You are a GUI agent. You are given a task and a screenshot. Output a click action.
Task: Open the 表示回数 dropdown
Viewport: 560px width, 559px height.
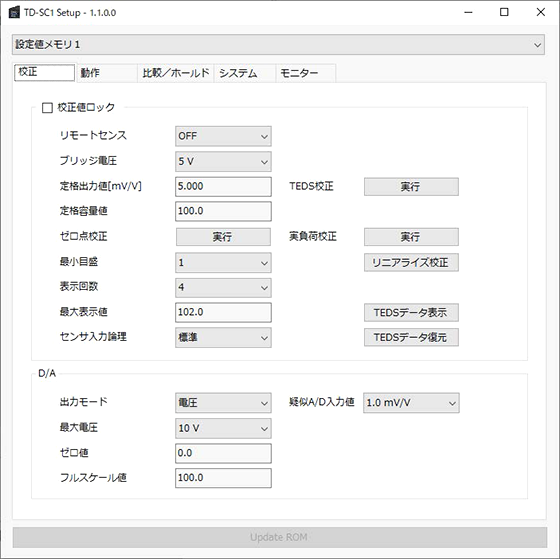tap(223, 288)
